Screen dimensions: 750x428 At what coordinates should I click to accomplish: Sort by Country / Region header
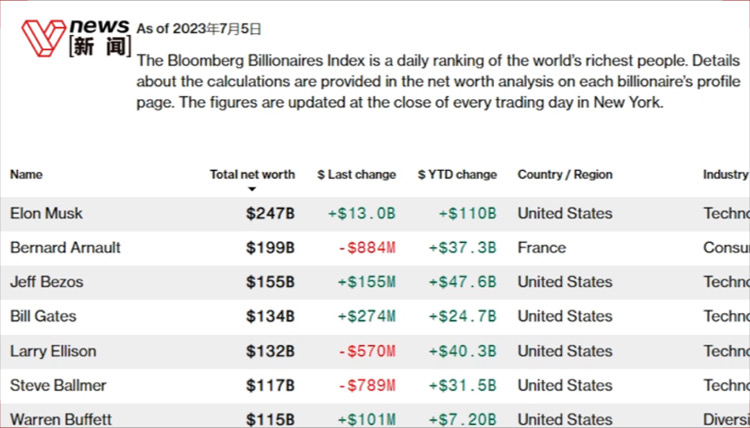click(x=565, y=174)
